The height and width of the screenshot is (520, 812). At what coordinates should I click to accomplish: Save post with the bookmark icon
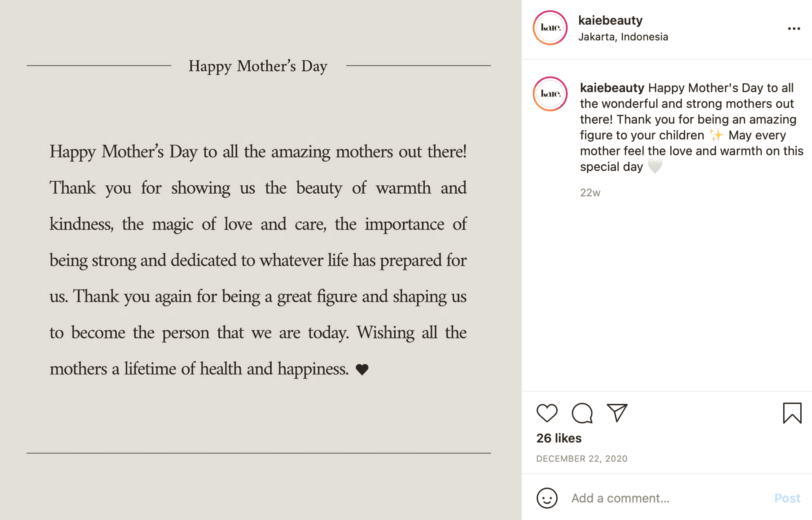point(792,413)
